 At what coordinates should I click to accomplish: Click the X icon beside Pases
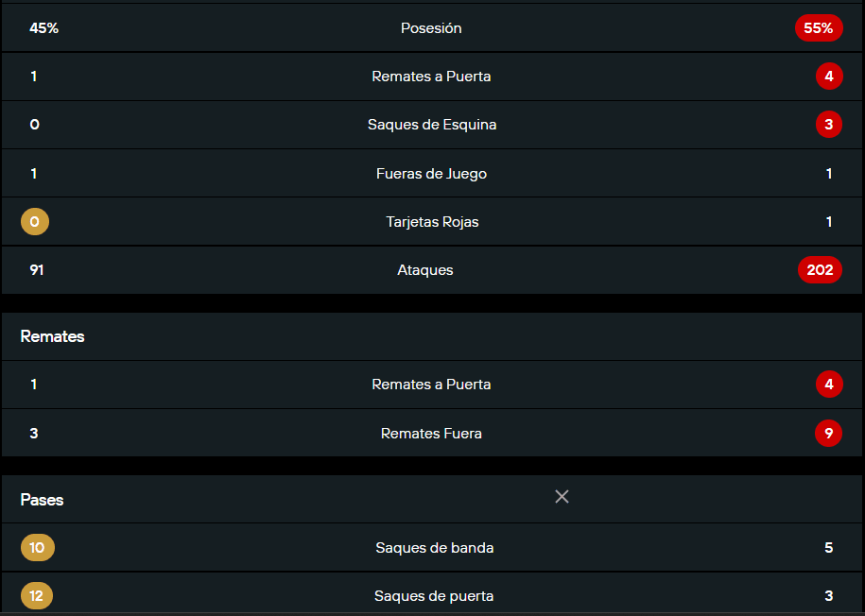562,497
